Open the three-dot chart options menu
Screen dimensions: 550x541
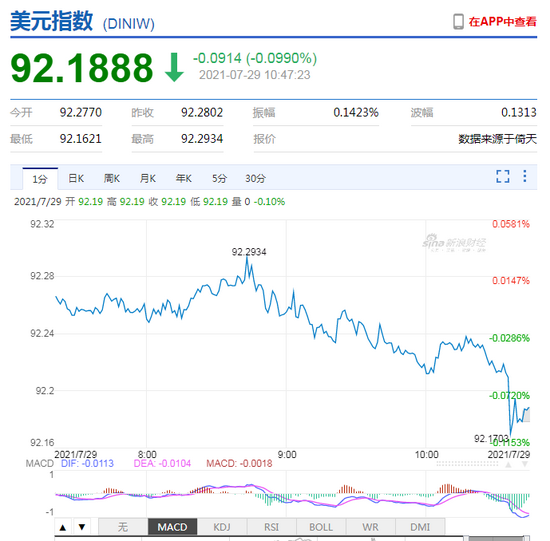(525, 176)
